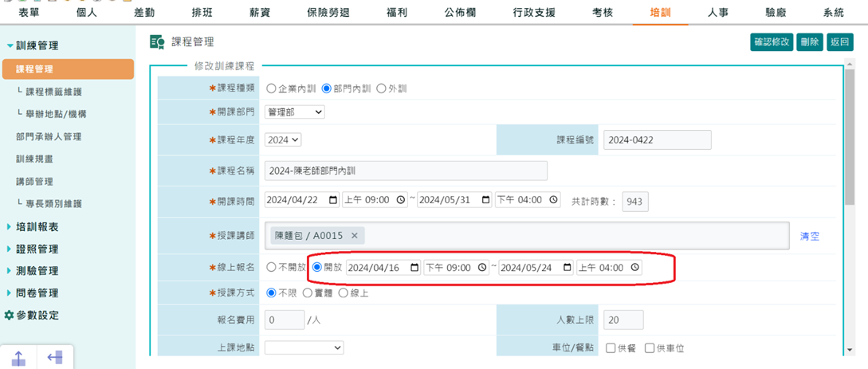Select 外訓 course type
Image resolution: width=868 pixels, height=369 pixels.
point(381,88)
